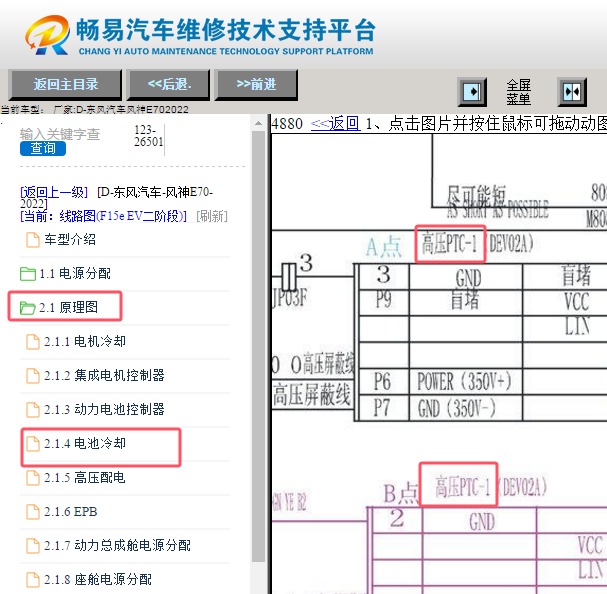Open 2.1.8 座舱电源分配
Screen dimensions: 607x594
[98, 580]
